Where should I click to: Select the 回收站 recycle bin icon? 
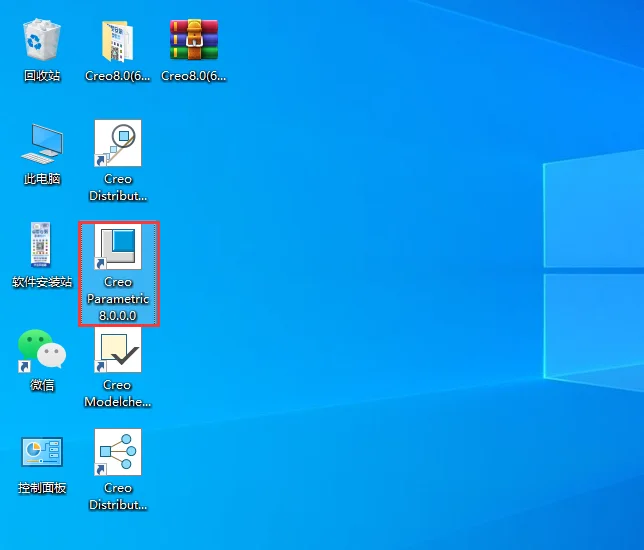point(42,40)
